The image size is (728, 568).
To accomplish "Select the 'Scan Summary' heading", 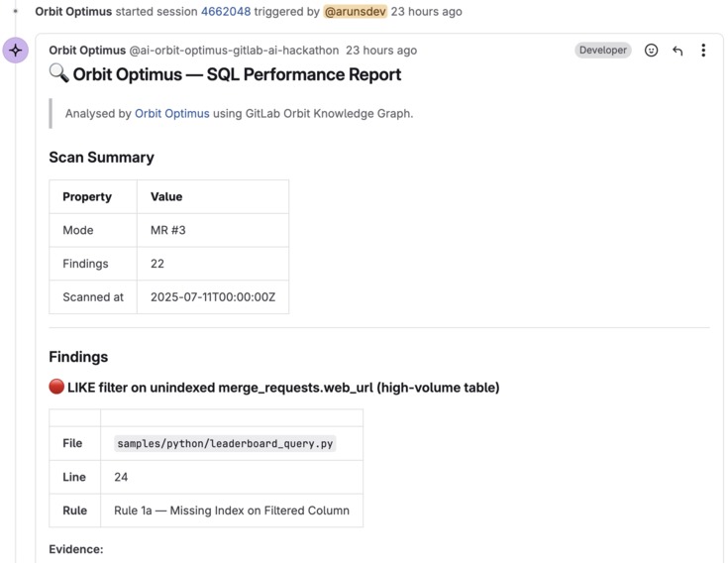I will pyautogui.click(x=102, y=157).
